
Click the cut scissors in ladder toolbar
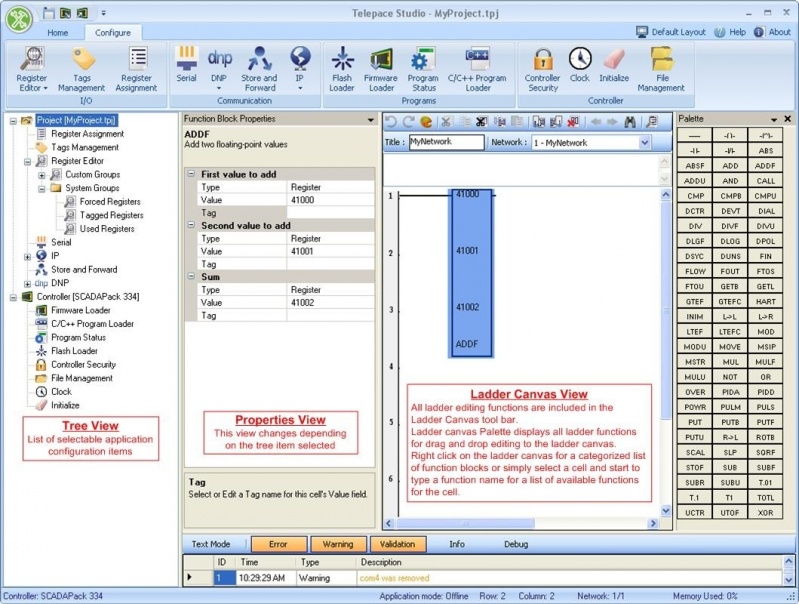click(x=446, y=122)
